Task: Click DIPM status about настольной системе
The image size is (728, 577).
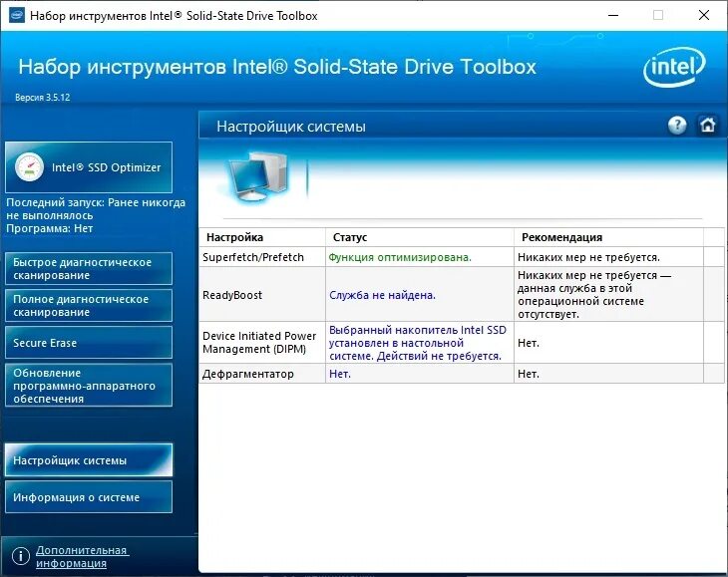Action: pos(418,343)
